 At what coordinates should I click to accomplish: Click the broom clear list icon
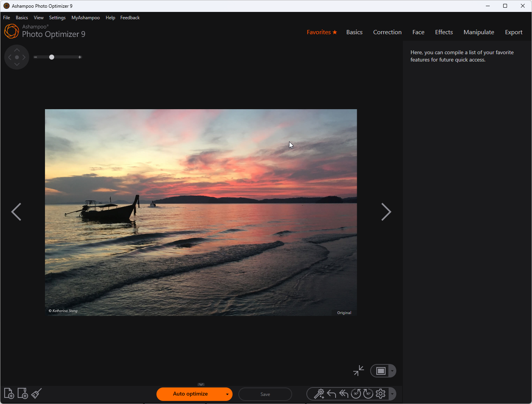click(37, 394)
